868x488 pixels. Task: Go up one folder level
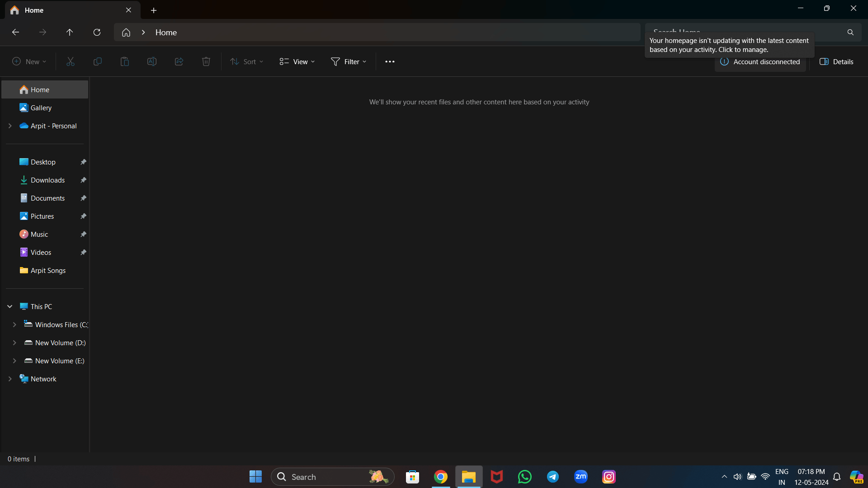tap(70, 32)
